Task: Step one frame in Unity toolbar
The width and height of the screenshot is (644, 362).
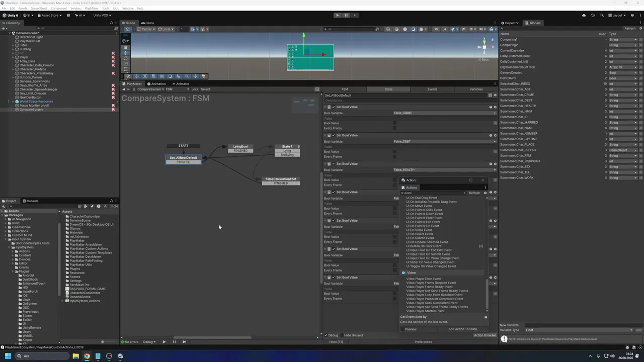Action: [355, 15]
